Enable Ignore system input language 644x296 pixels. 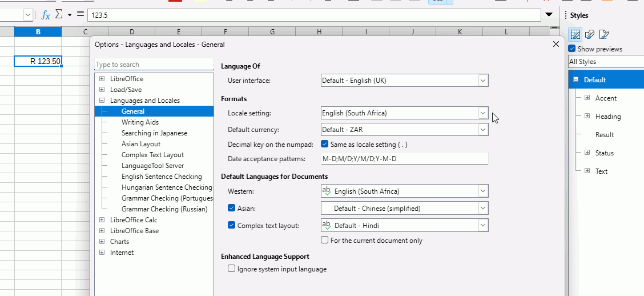coord(231,269)
